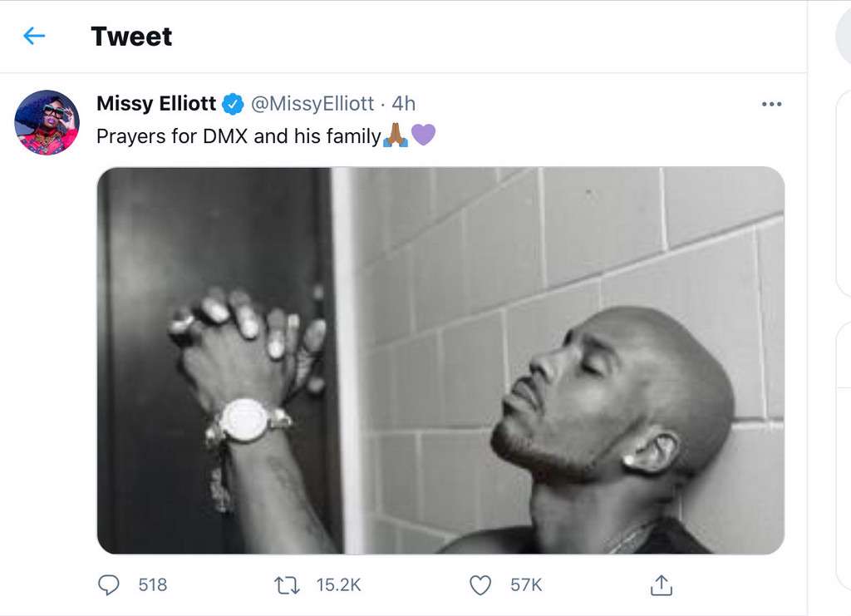This screenshot has height=616, width=851.
Task: Go back with the blue arrow
Action: [34, 37]
